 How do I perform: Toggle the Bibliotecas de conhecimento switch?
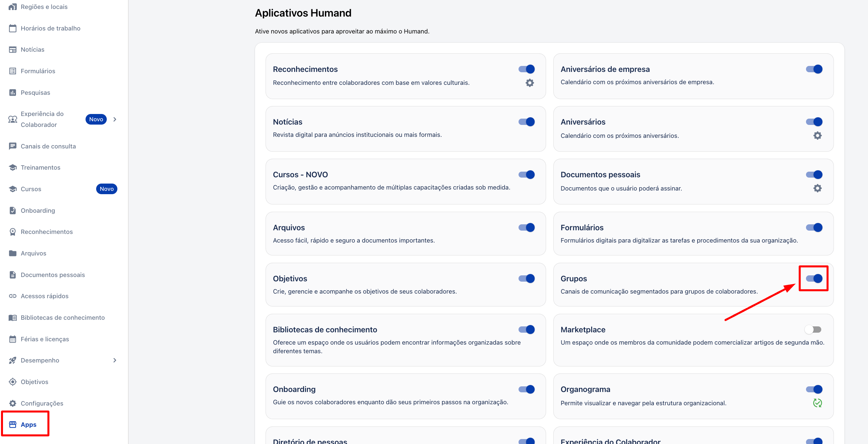click(526, 330)
